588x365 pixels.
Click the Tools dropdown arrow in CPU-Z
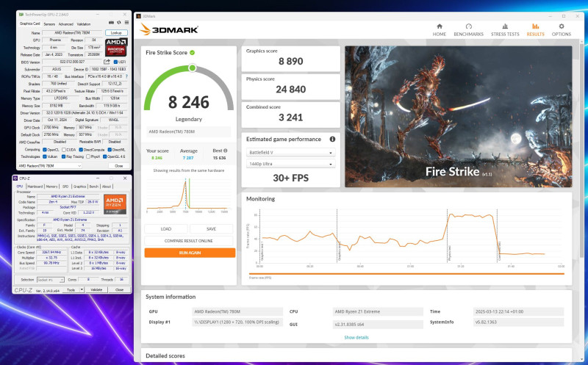[82, 289]
